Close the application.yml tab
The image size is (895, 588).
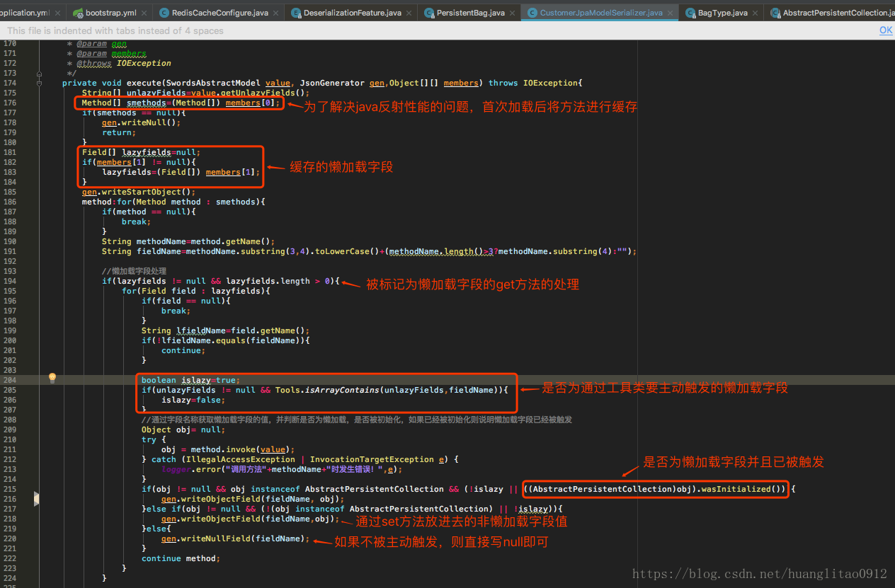[x=57, y=13]
